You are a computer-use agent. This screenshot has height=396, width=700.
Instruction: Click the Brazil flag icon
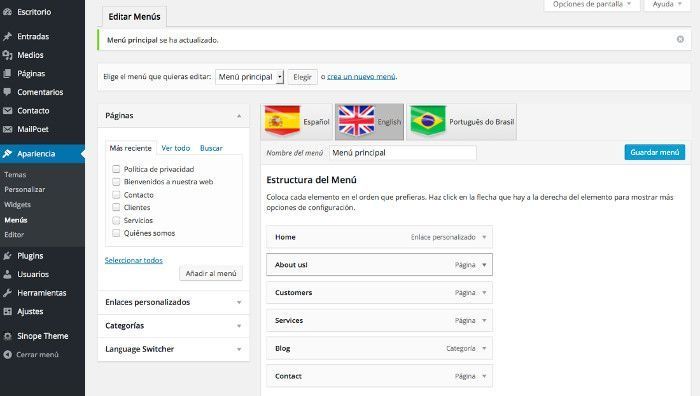428,121
